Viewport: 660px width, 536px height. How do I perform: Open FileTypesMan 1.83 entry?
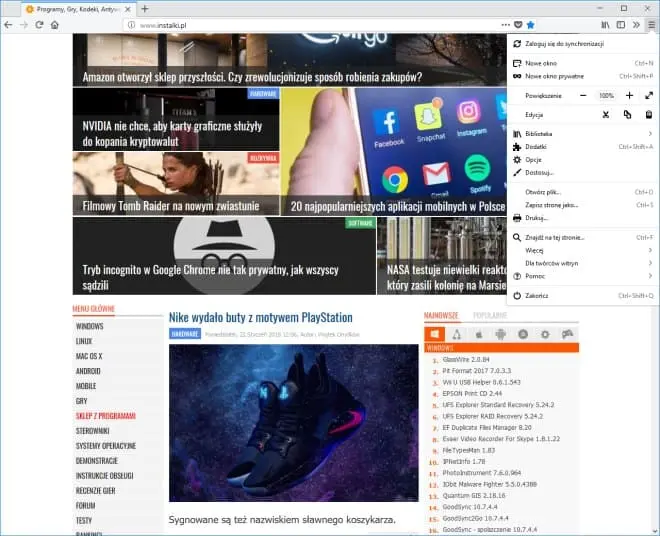pos(468,450)
